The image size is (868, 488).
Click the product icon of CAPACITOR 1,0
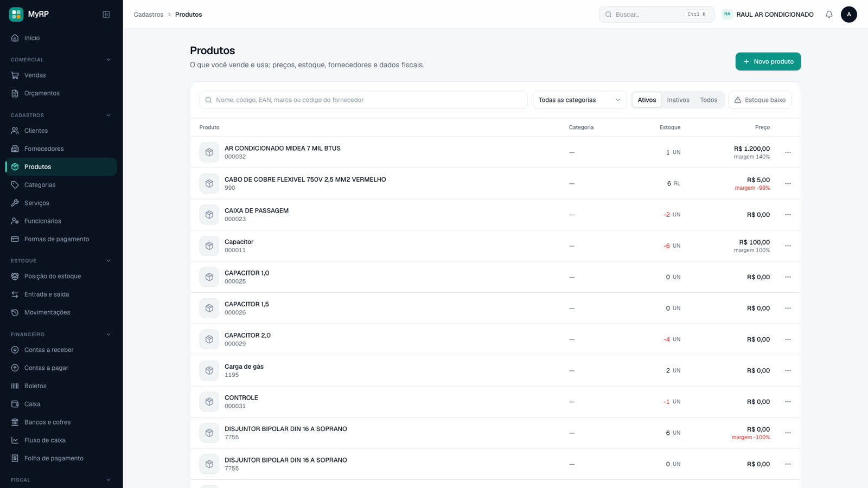209,277
